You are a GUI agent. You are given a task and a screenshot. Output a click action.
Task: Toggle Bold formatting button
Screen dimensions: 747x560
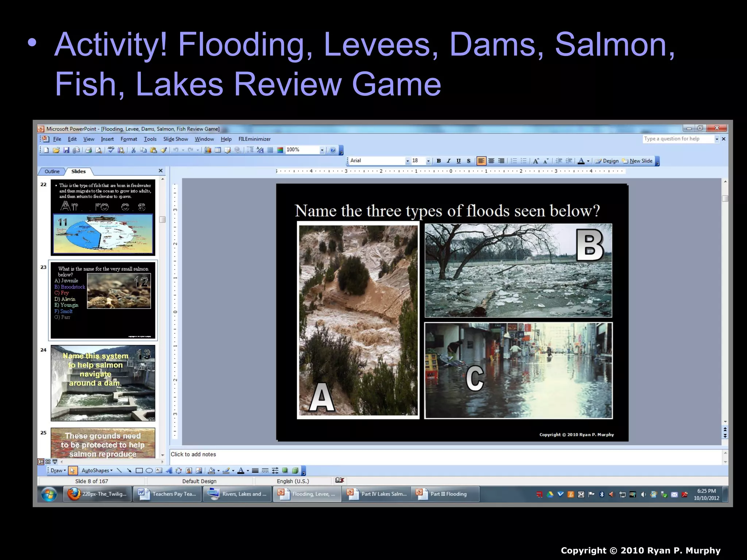pos(439,161)
